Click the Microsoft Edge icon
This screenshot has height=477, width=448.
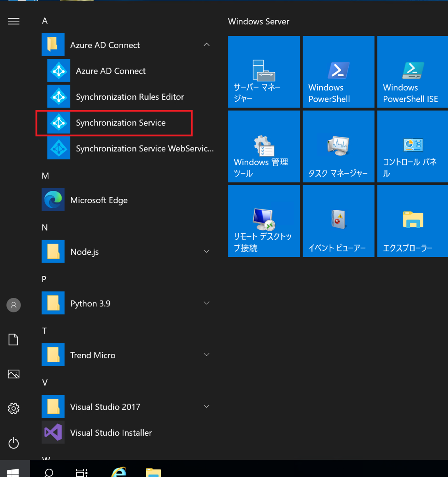pyautogui.click(x=53, y=200)
